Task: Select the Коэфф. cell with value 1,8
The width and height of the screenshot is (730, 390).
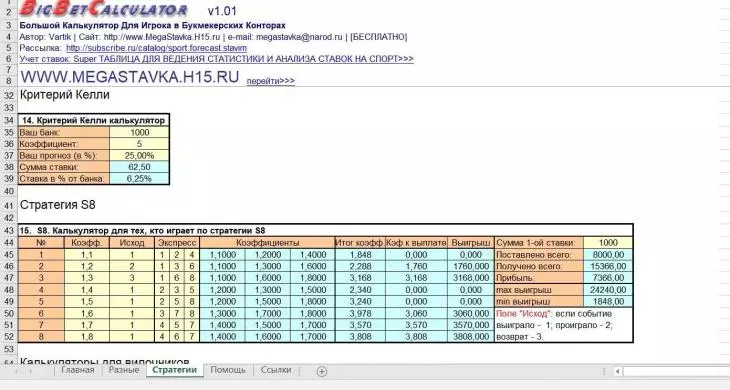Action: 87,336
